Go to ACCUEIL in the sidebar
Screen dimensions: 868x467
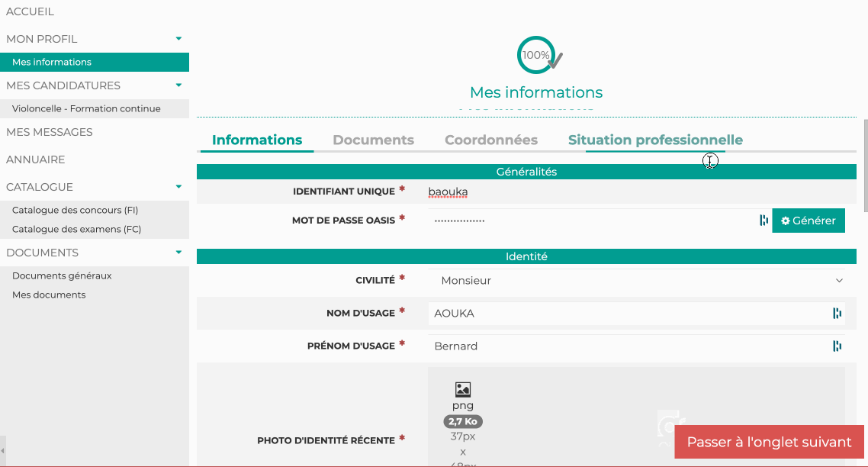point(30,11)
